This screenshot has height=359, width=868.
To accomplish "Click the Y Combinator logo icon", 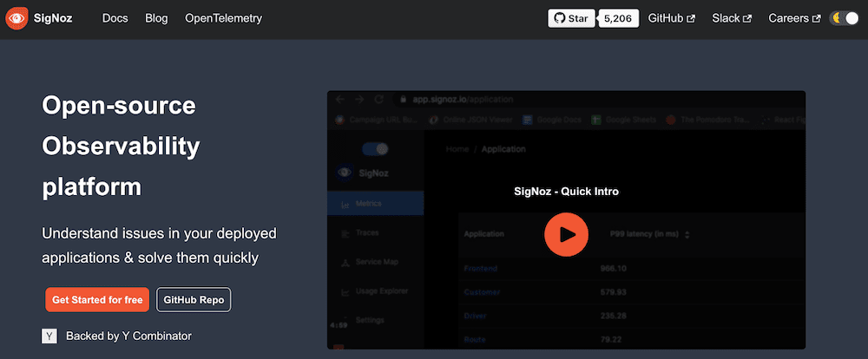I will [49, 336].
